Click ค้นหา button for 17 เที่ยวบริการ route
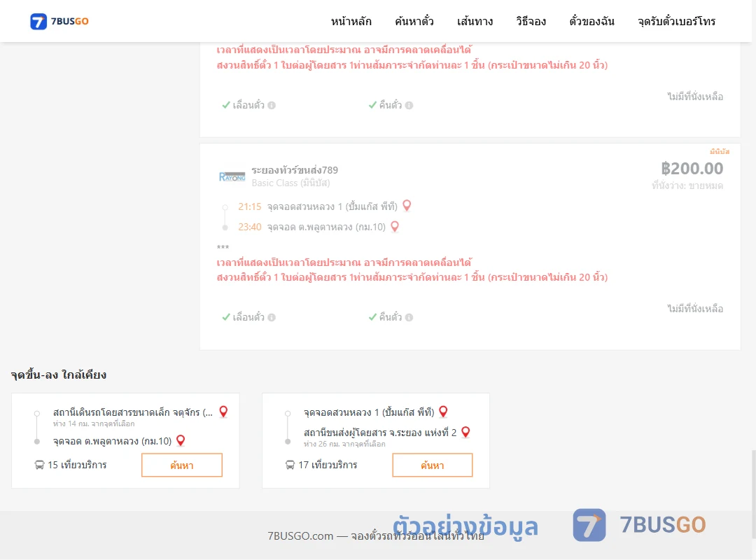Screen dimensions: 756x560 (433, 465)
